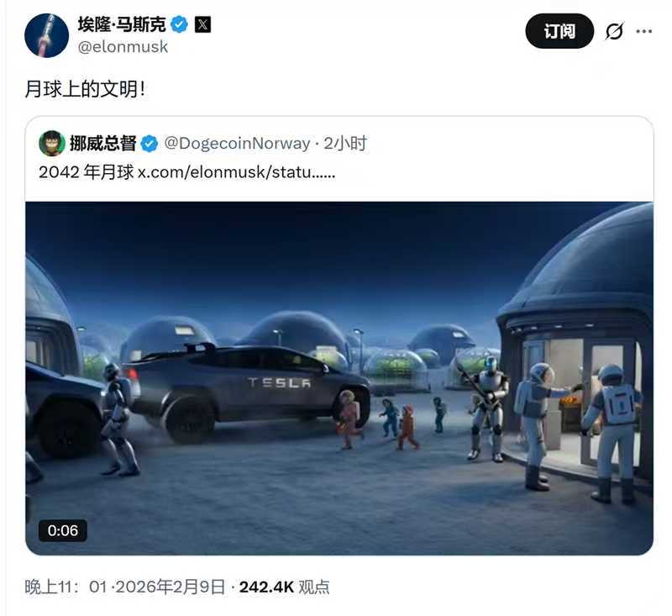Click the Grok slashed-circle icon
The image size is (672, 616).
click(614, 31)
